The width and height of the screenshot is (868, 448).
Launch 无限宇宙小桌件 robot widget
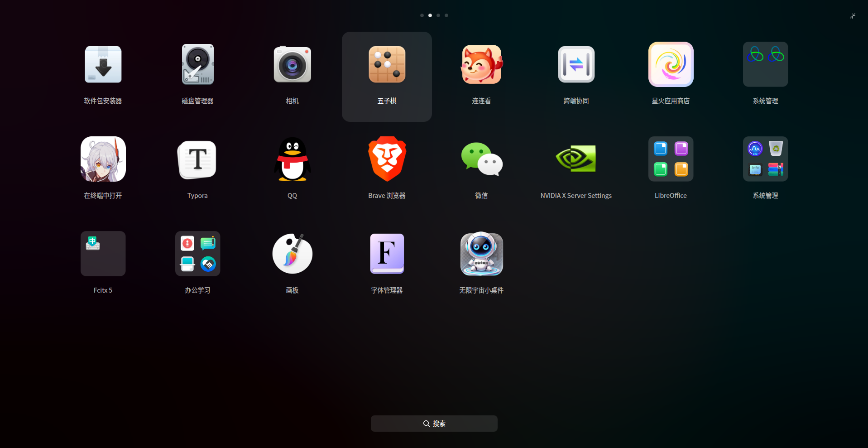tap(482, 254)
